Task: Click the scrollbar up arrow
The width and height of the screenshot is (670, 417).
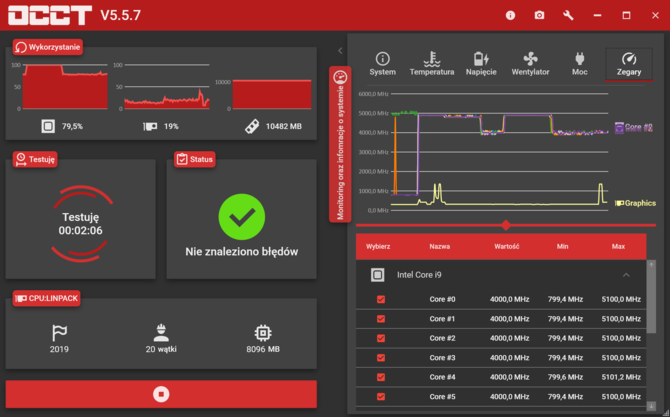Action: 651,264
